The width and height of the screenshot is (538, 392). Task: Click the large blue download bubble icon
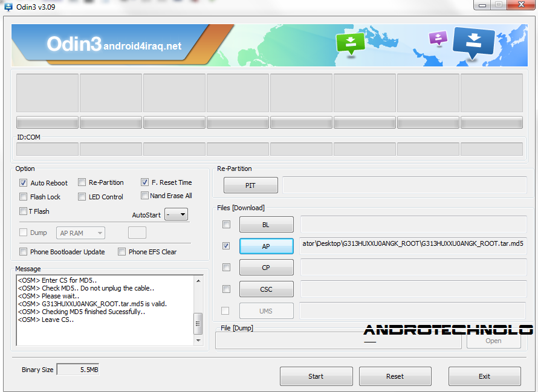click(x=474, y=42)
